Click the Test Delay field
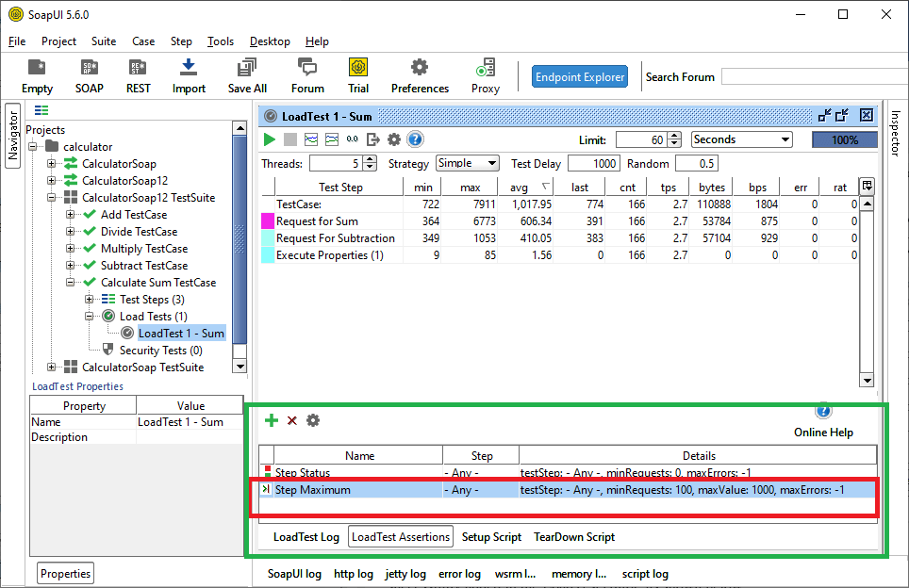 point(594,164)
